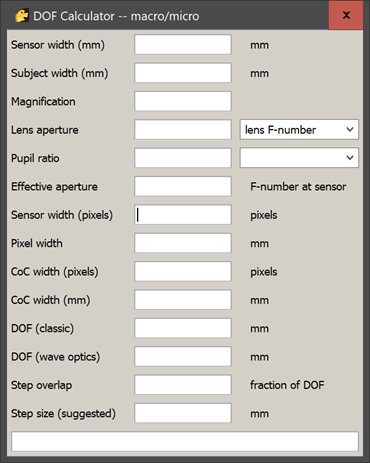Click the wide status box at bottom
370x463 pixels.
(x=185, y=442)
